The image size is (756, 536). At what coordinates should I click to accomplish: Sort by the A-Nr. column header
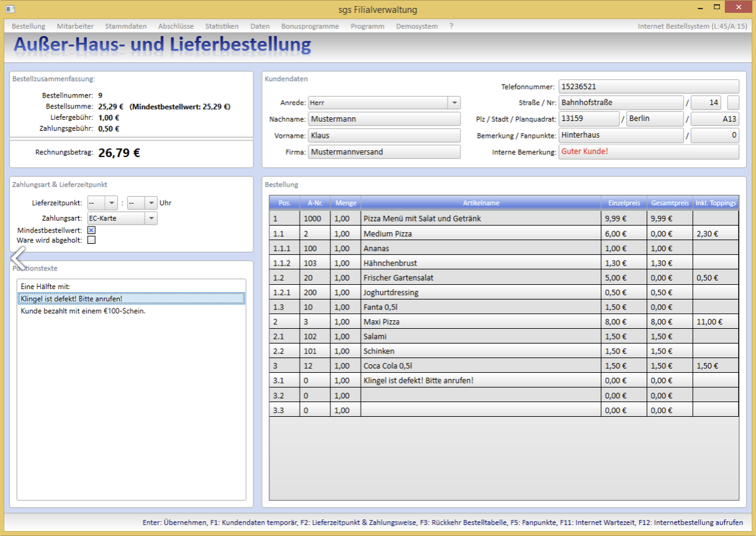[x=315, y=203]
